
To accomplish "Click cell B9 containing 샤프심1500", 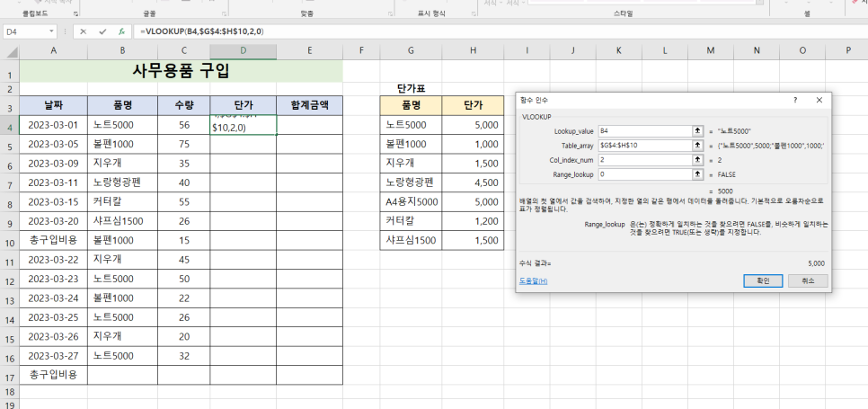I will [x=122, y=221].
